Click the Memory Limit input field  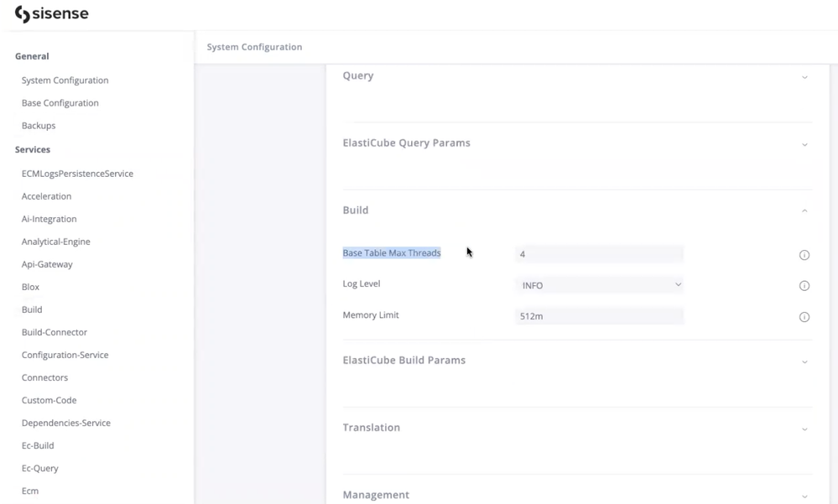click(x=599, y=316)
